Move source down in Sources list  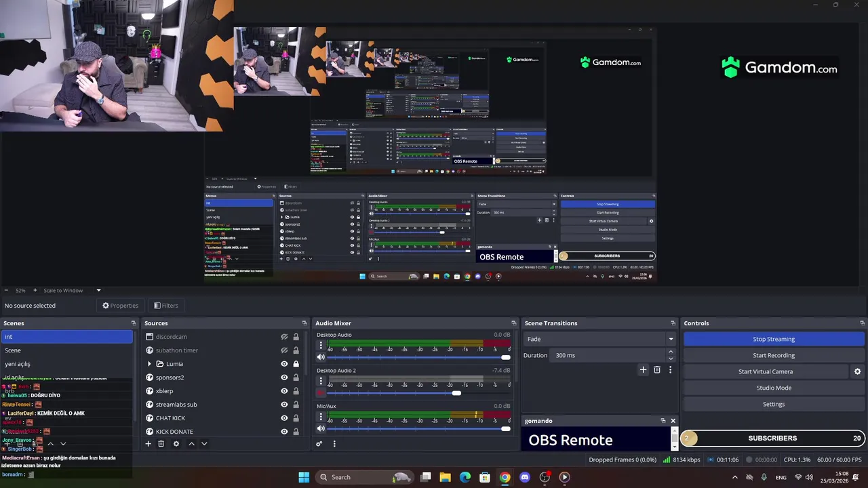point(204,444)
